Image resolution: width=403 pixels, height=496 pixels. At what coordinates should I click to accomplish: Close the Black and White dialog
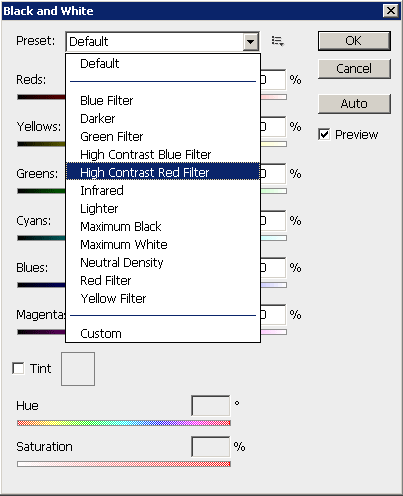click(x=391, y=11)
